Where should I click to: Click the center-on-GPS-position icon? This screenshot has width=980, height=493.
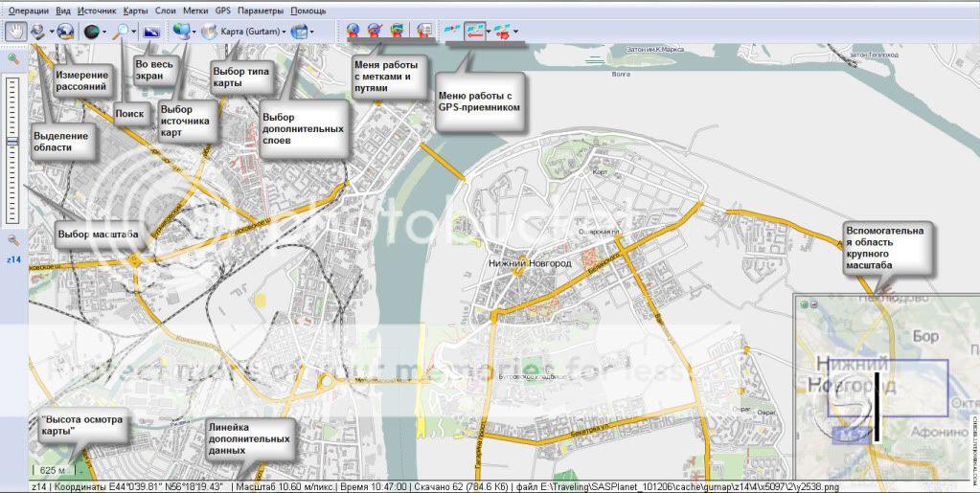coord(502,32)
